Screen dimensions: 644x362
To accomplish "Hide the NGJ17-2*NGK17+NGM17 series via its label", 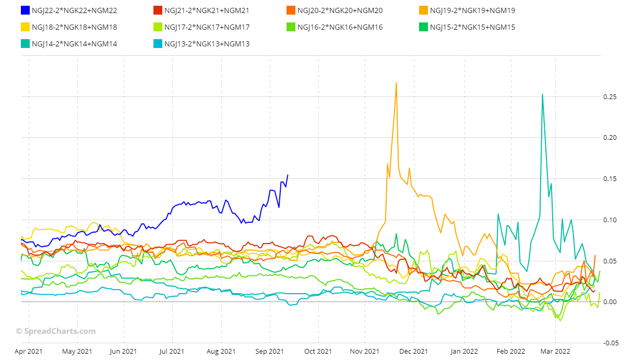I will tap(207, 27).
